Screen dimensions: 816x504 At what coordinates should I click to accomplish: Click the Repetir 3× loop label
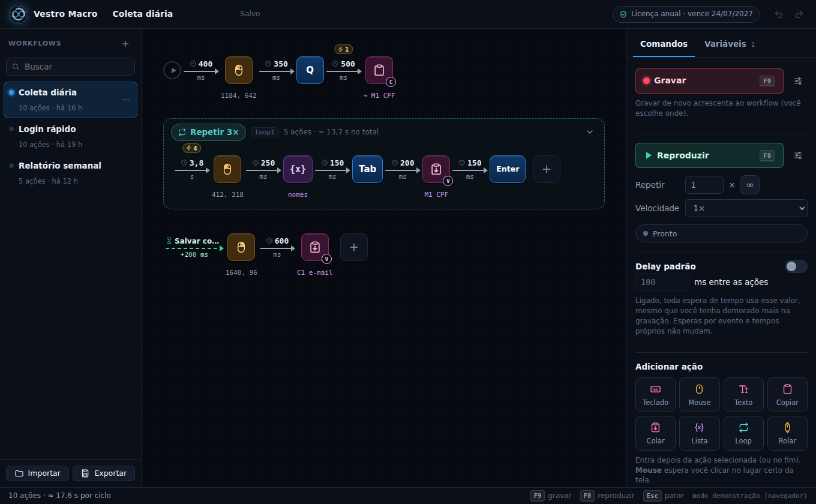coord(208,132)
